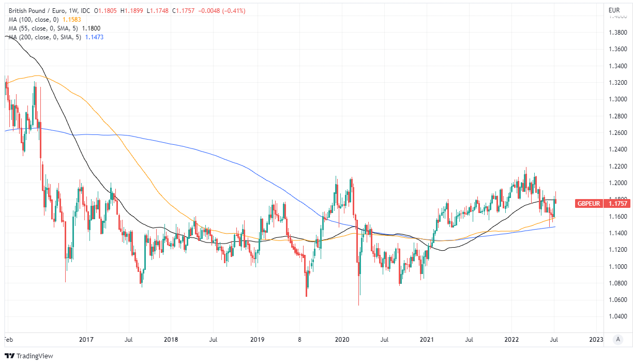
Task: Click the 2020 label on time axis
Action: tap(341, 340)
